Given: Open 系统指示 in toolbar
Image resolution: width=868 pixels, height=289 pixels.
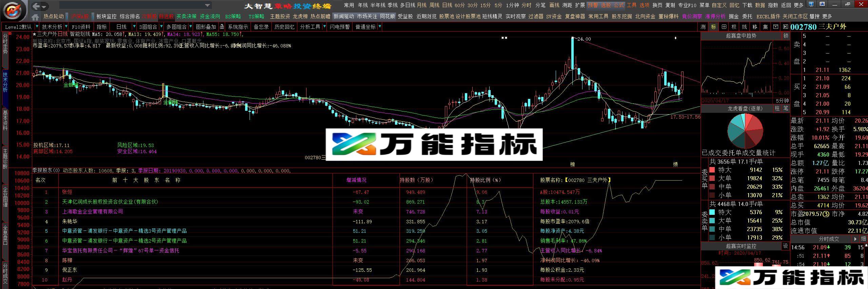Looking at the screenshot, I should tap(238, 27).
